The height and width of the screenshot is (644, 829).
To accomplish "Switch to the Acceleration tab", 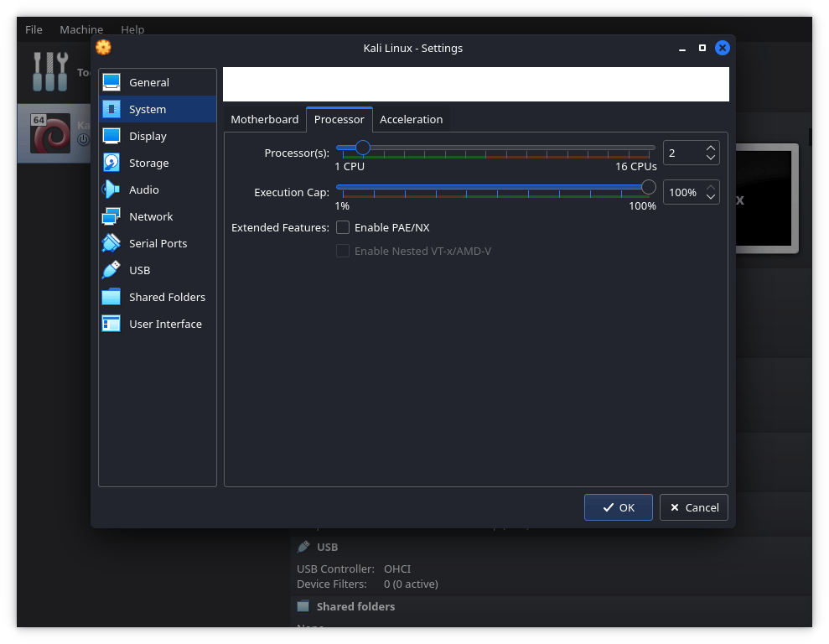I will pyautogui.click(x=411, y=119).
